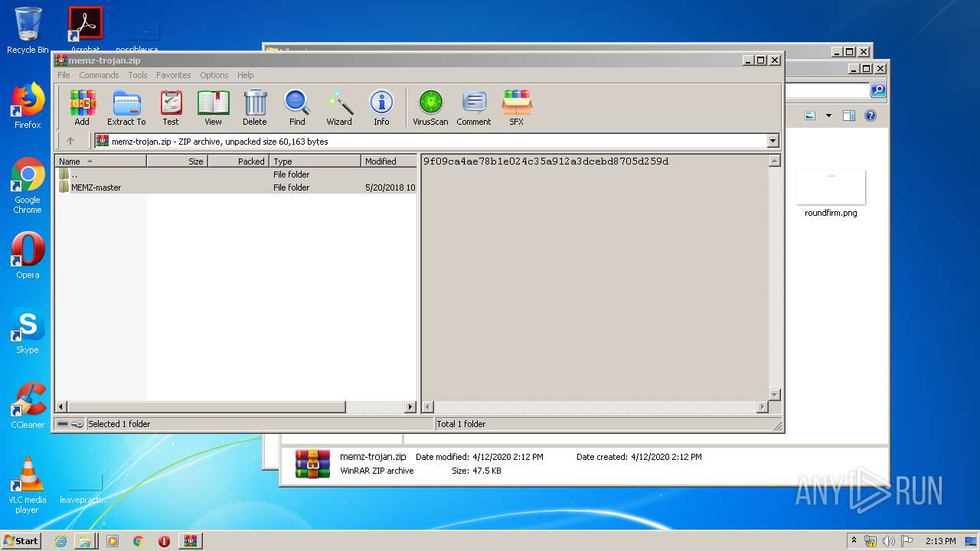This screenshot has width=980, height=551.
Task: Launch the Wizard tool
Action: coord(339,107)
